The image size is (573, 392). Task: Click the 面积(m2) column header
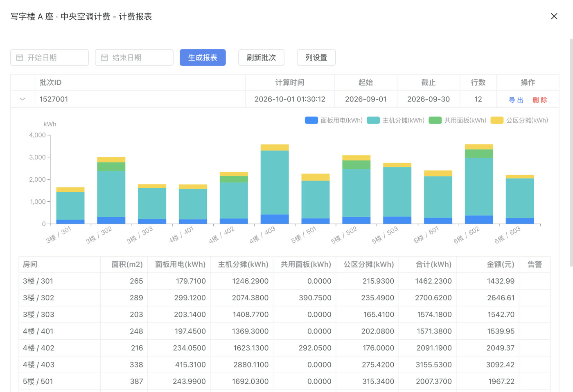pos(124,264)
